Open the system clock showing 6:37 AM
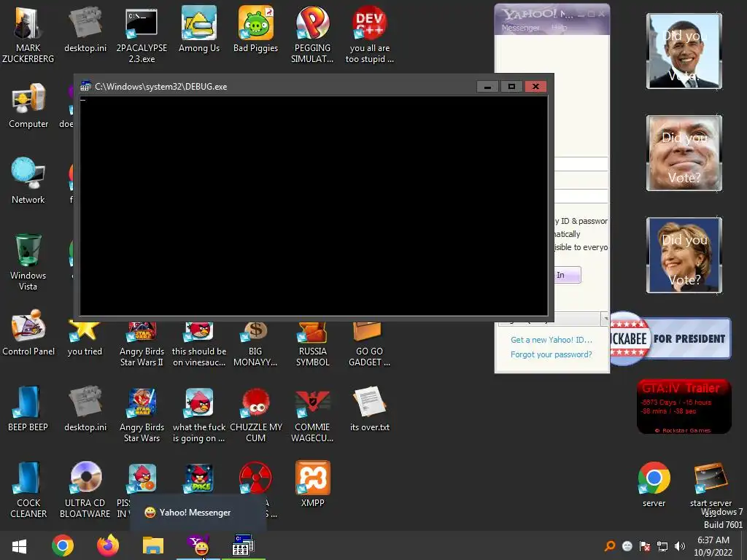 (713, 546)
